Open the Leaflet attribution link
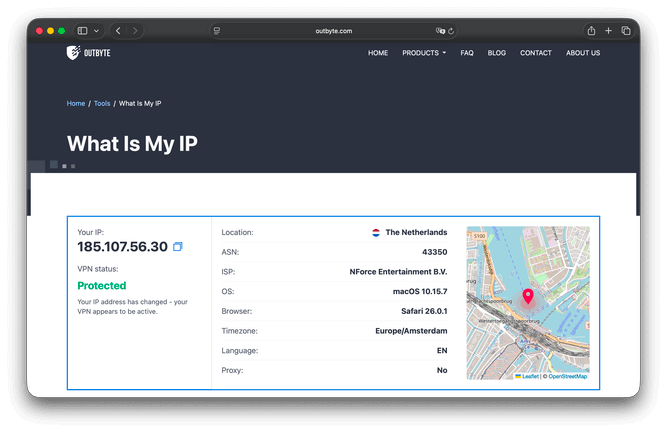This screenshot has width=667, height=433. [x=530, y=376]
